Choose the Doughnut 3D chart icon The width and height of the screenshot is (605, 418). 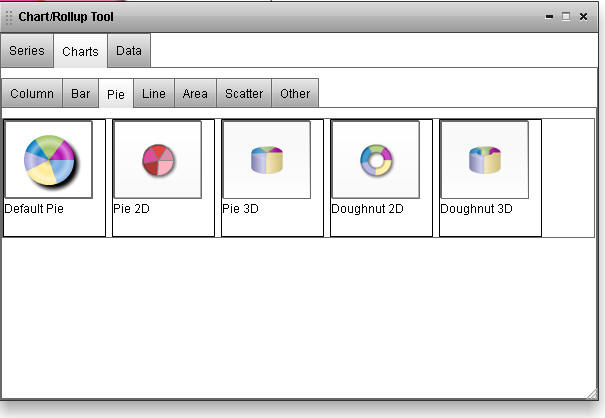[485, 160]
